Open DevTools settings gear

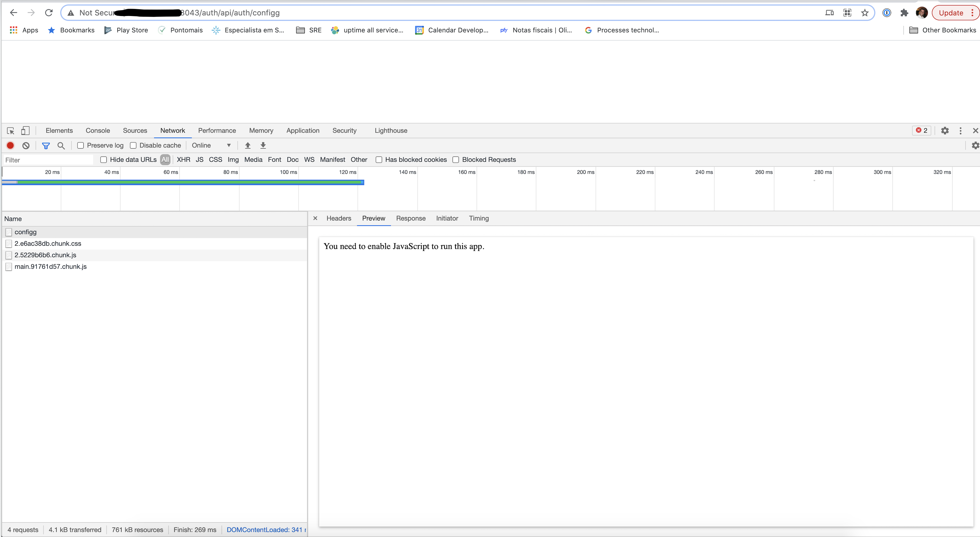(945, 130)
